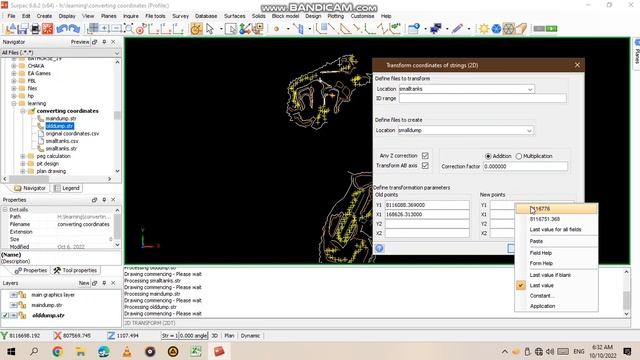Open Chrome from the taskbar
This screenshot has height=360, width=640.
click(x=58, y=351)
